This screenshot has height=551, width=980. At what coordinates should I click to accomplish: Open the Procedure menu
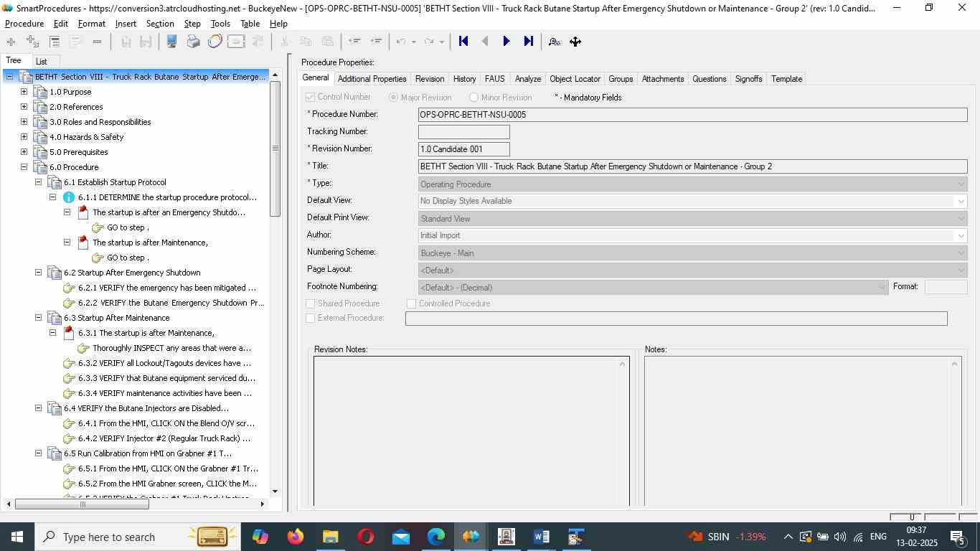24,24
